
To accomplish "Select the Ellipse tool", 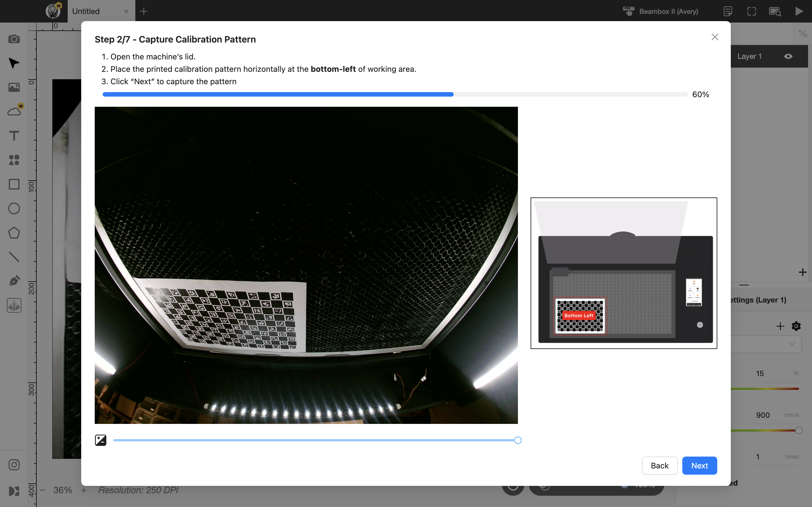I will [x=14, y=208].
